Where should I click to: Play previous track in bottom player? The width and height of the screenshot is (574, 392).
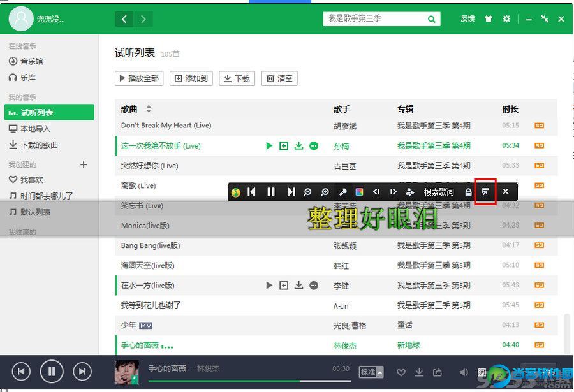coord(21,372)
